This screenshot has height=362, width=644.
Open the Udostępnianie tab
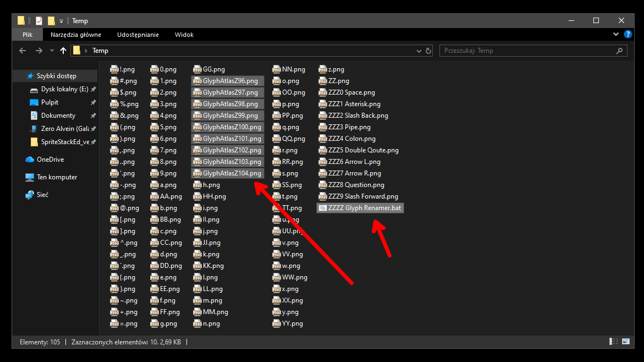(138, 35)
